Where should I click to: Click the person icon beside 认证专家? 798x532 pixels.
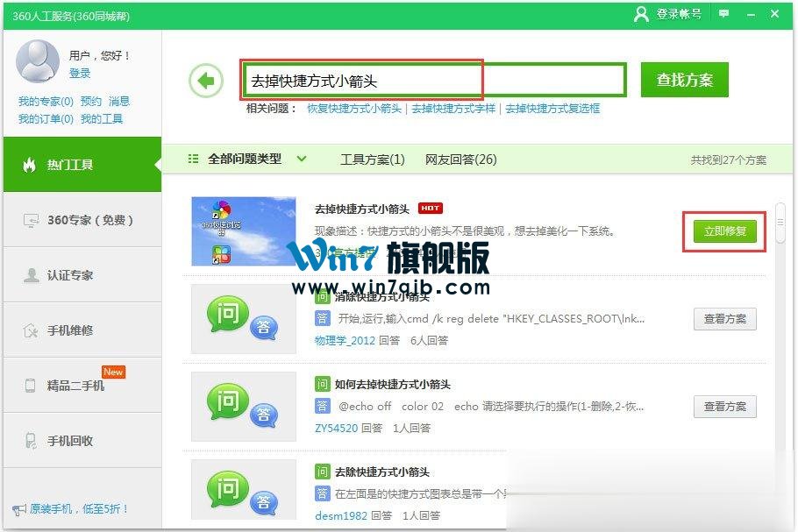[x=31, y=275]
